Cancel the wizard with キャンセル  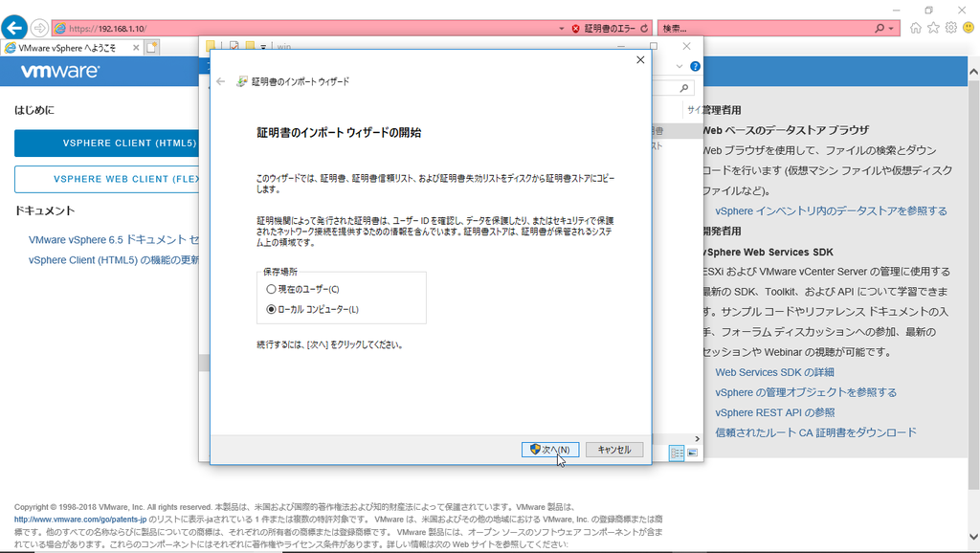(x=613, y=449)
